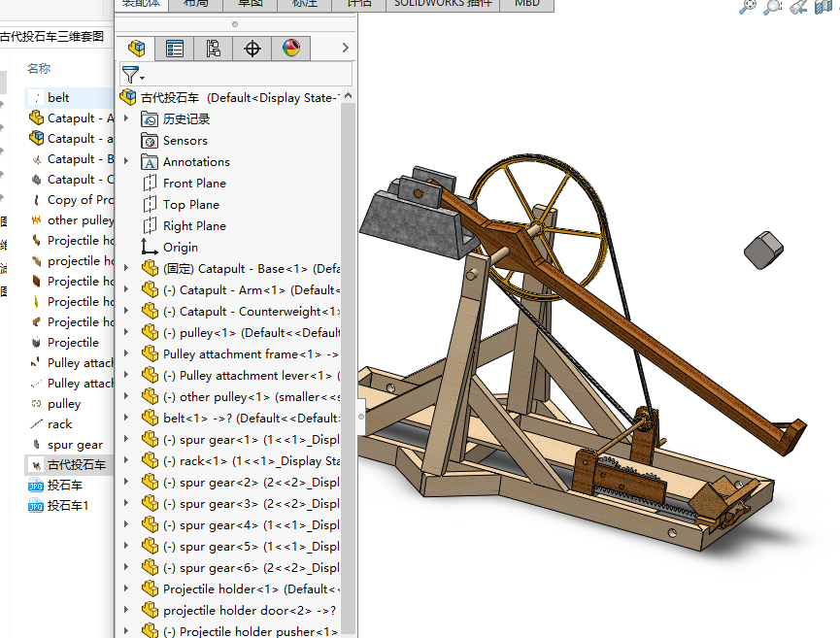Click the feature tree filter funnel icon
Viewport: 840px width, 638px height.
click(130, 75)
